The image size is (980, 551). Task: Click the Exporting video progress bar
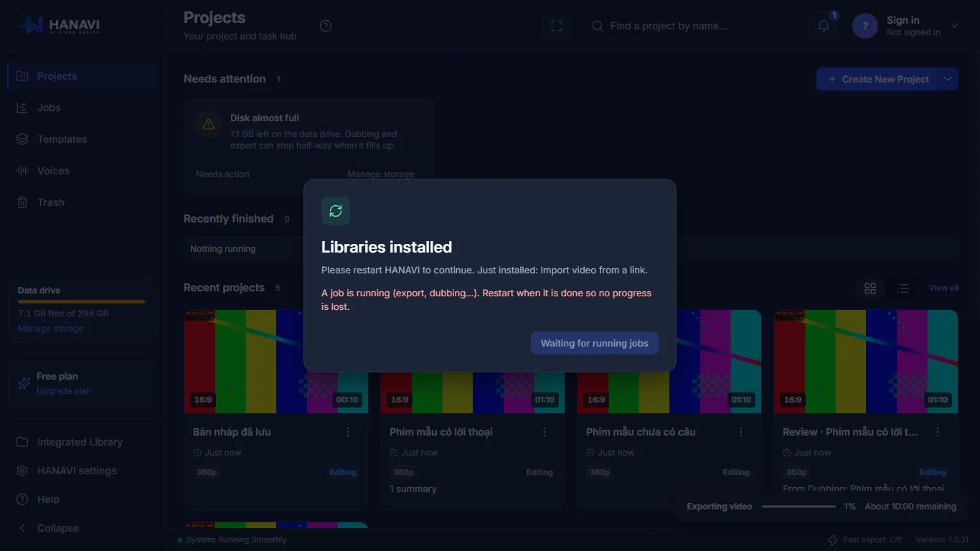798,507
